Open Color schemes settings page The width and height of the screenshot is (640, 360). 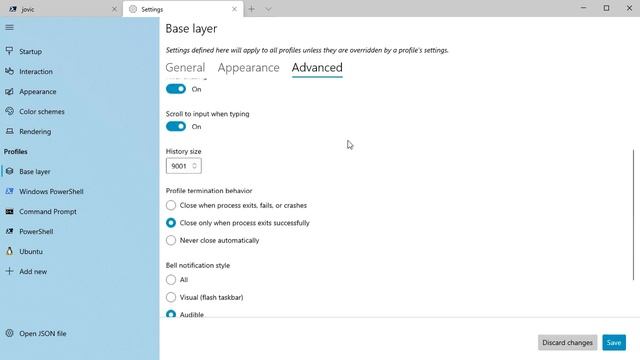point(80,111)
